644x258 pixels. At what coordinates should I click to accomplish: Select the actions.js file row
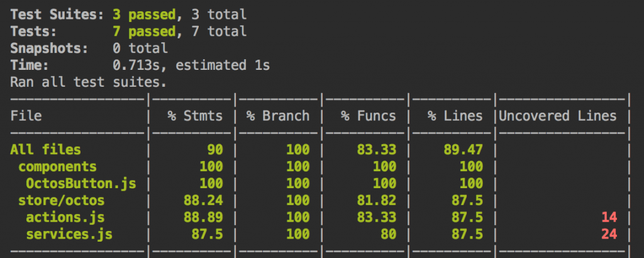[65, 217]
